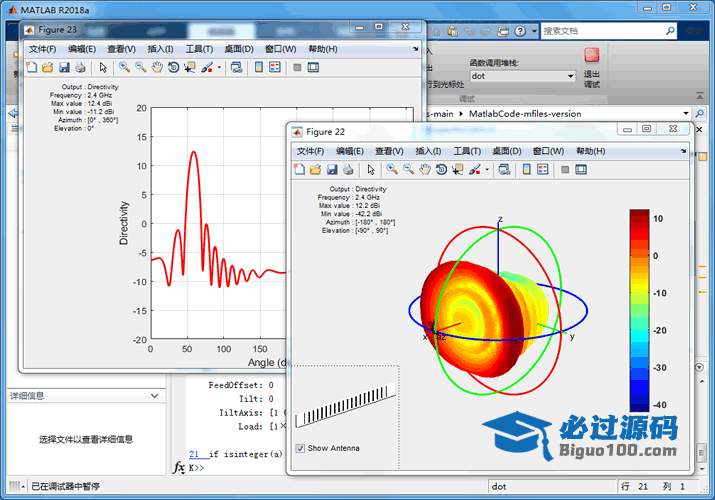This screenshot has width=715, height=500.
Task: Open file icon in Figure 22 toolbar
Action: coord(315,169)
